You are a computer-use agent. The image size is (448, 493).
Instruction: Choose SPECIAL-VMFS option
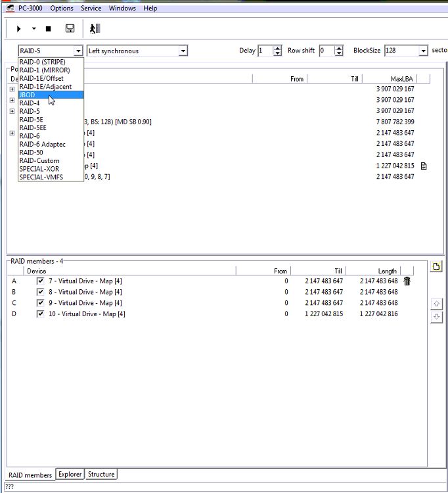(51, 177)
